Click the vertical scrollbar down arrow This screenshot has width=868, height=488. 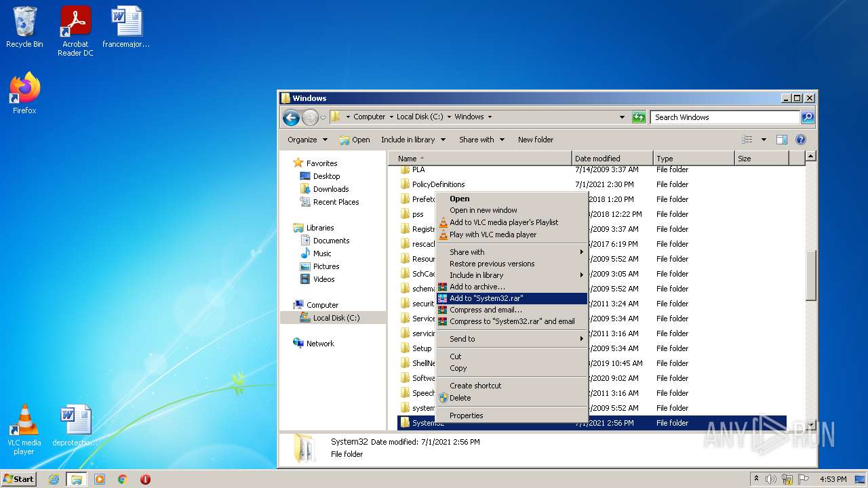click(810, 424)
